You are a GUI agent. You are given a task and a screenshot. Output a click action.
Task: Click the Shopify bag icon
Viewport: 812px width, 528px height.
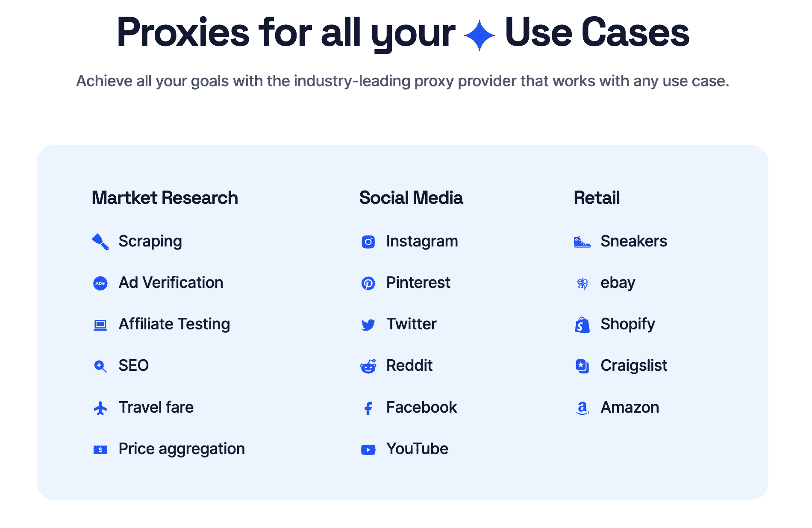tap(582, 325)
